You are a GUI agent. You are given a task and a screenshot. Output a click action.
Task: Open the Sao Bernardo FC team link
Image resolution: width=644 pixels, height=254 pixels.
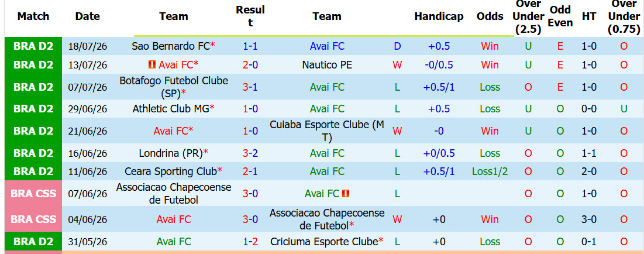(x=171, y=46)
